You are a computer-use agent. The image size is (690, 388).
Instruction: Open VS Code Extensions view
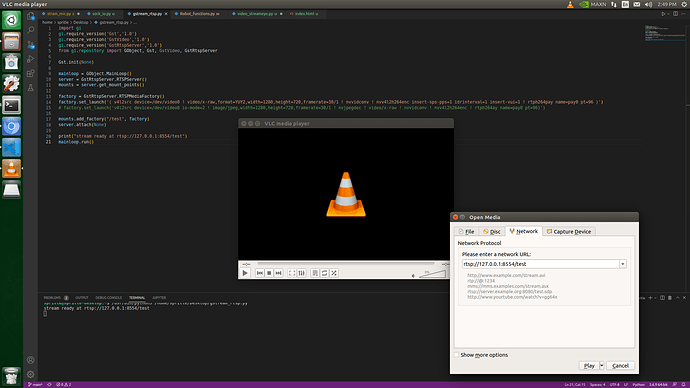coord(30,73)
